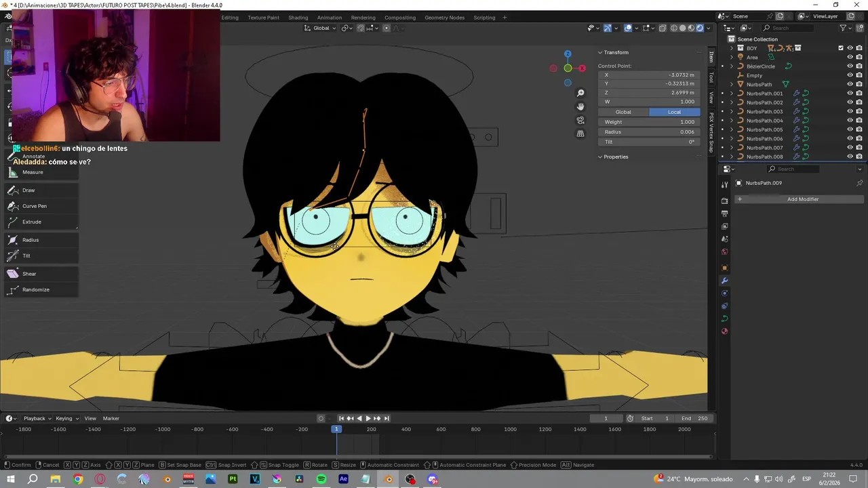The width and height of the screenshot is (868, 488).
Task: Open Spotify from the taskbar
Action: click(x=321, y=479)
